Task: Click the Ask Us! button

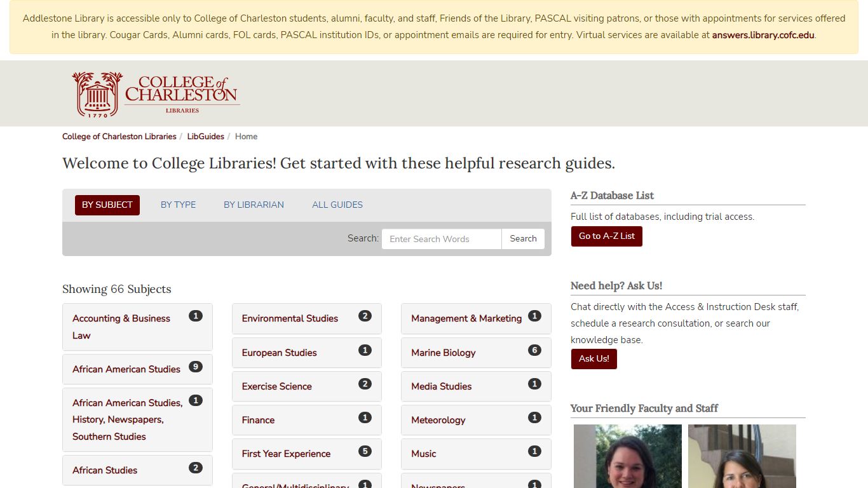Action: coord(594,359)
